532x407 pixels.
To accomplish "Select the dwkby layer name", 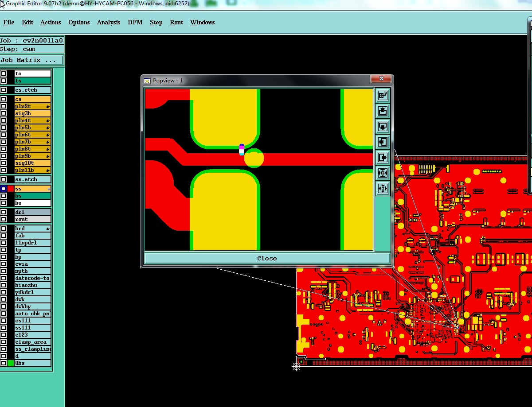I will pos(33,306).
